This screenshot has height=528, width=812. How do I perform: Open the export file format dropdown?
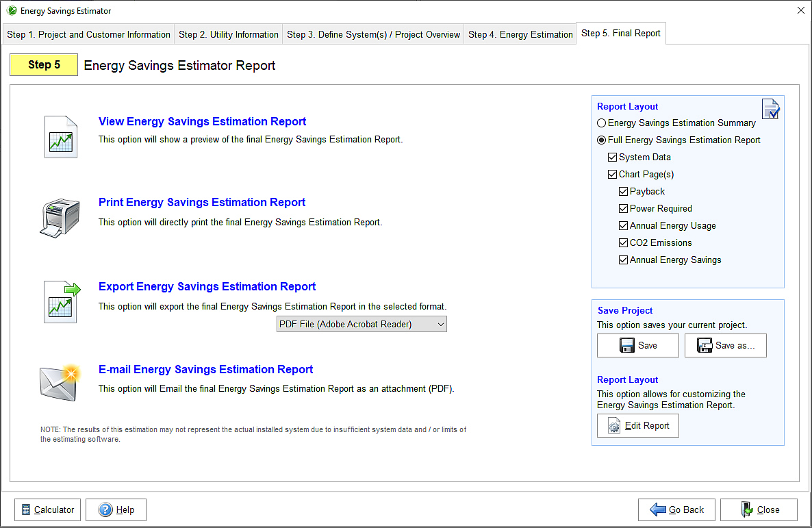point(361,324)
